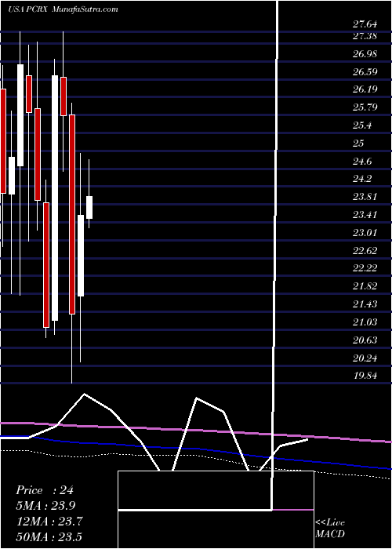
Task: Select the 24.2 price axis label
Action: (x=362, y=179)
